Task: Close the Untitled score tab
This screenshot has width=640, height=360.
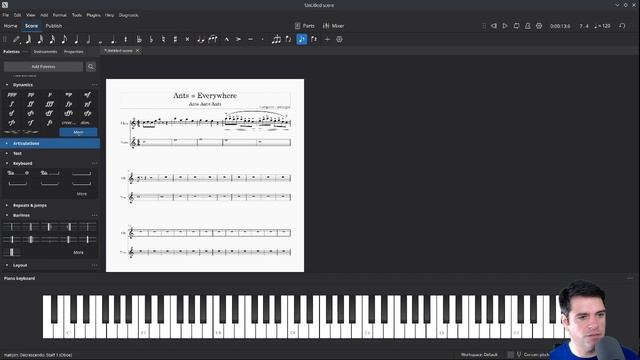Action: tap(138, 51)
